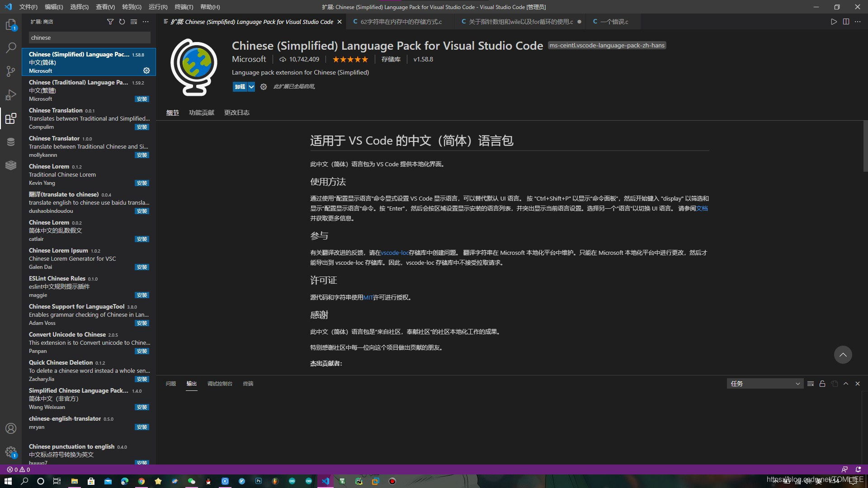Image resolution: width=868 pixels, height=488 pixels.
Task: Open the Source Control view
Action: click(x=11, y=71)
